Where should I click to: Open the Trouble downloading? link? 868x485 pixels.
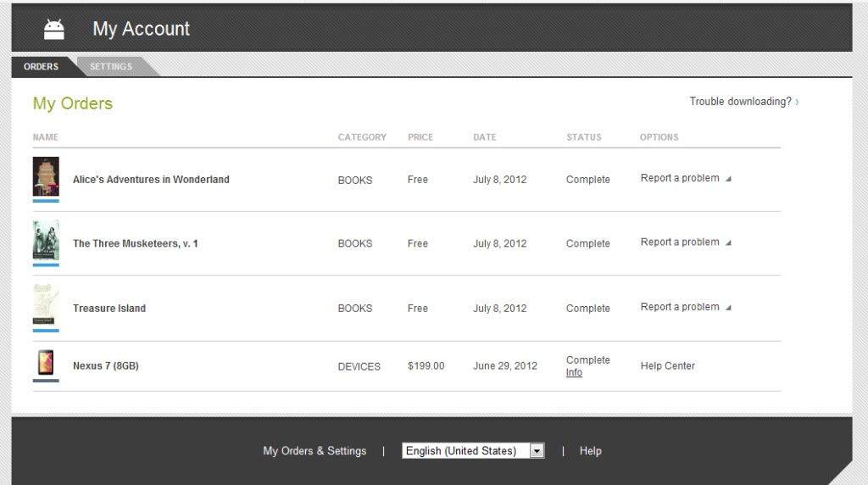point(740,101)
